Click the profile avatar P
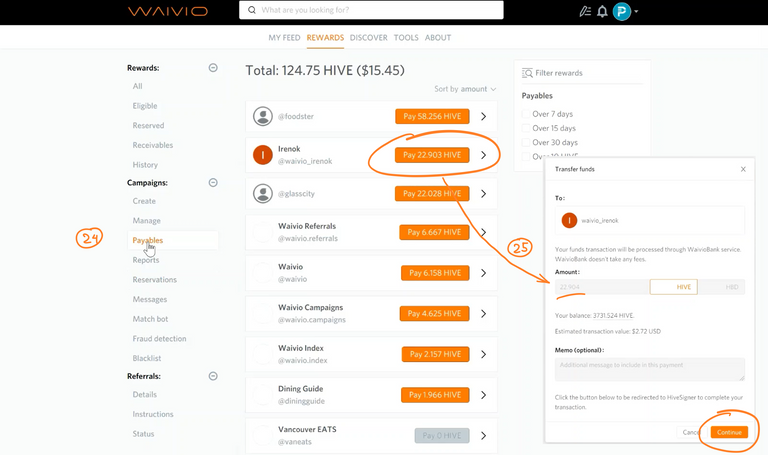768x455 pixels. (x=622, y=11)
